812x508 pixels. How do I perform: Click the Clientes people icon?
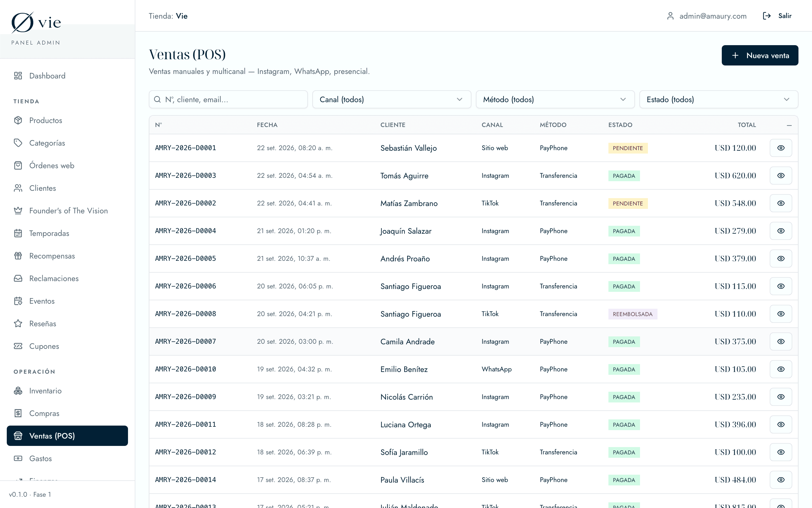click(18, 188)
